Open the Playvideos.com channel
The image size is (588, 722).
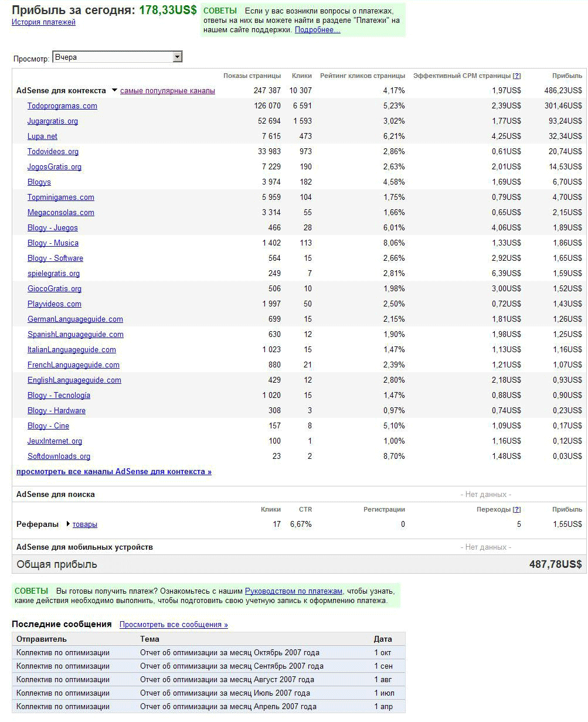pyautogui.click(x=55, y=304)
